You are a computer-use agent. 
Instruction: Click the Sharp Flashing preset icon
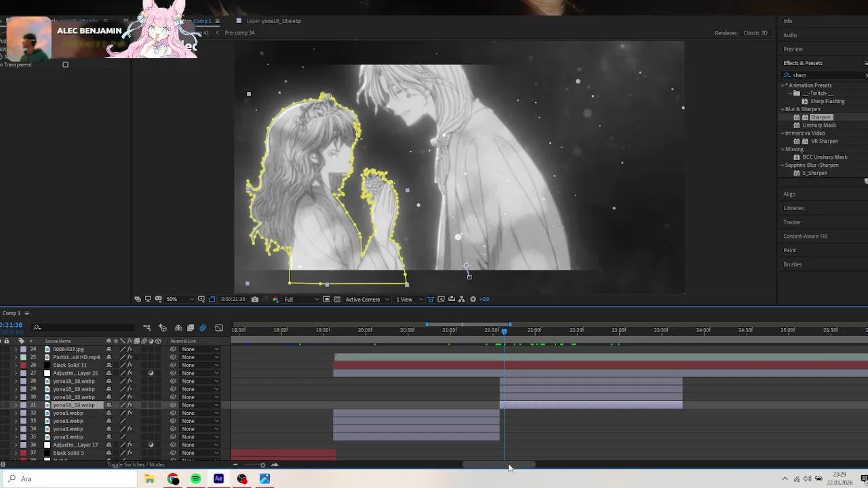(x=805, y=102)
